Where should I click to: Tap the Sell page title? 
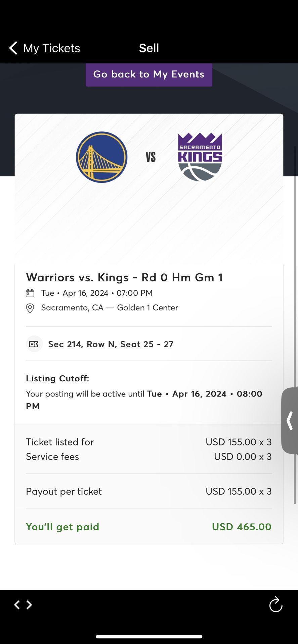(x=149, y=48)
